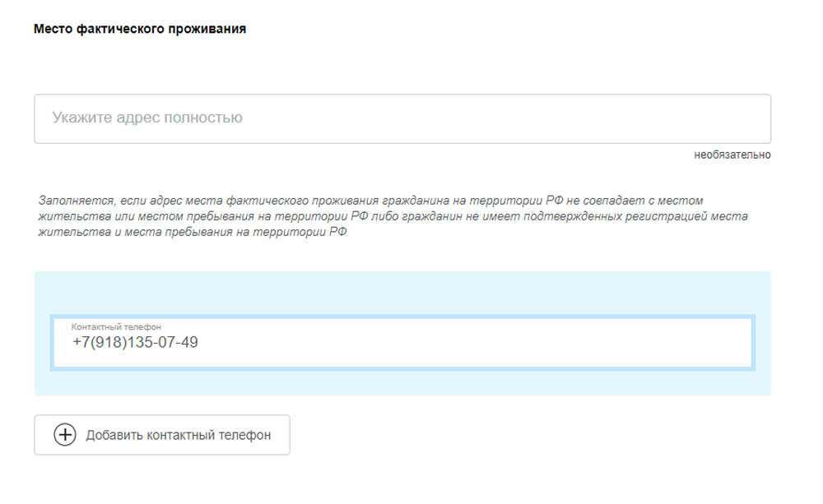This screenshot has height=504, width=823.
Task: Click the word 'телефон' on the add button
Action: click(x=246, y=435)
